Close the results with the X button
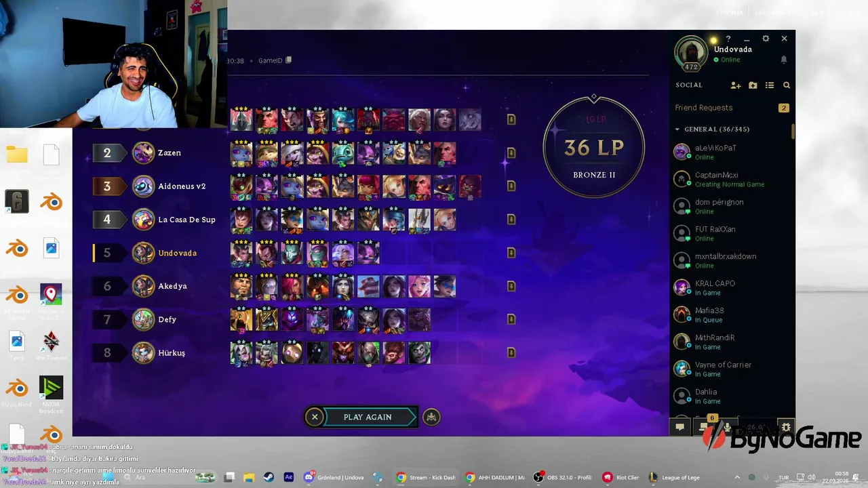868x488 pixels. [x=314, y=417]
